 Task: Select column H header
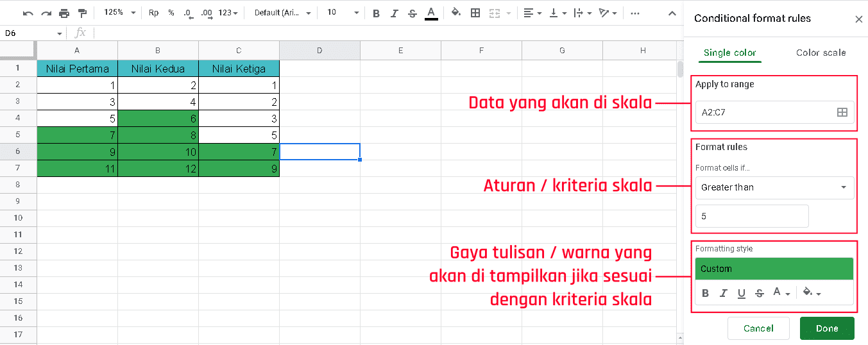643,51
